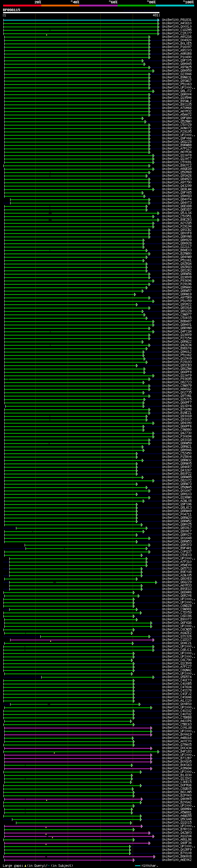Open UniRef100_B4F183 label
This screenshot has height=868, width=197.
click(x=177, y=751)
